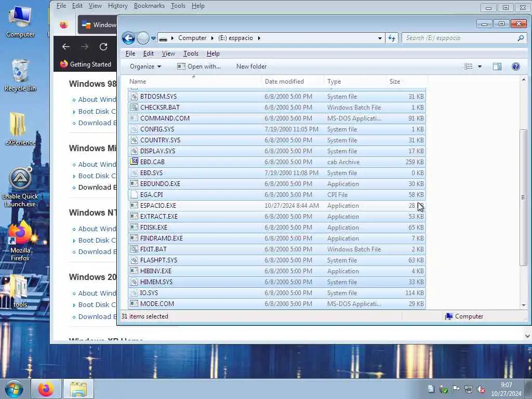Select the BTDOSM.SYS file icon
Viewport: 532px width, 399px height.
[134, 97]
